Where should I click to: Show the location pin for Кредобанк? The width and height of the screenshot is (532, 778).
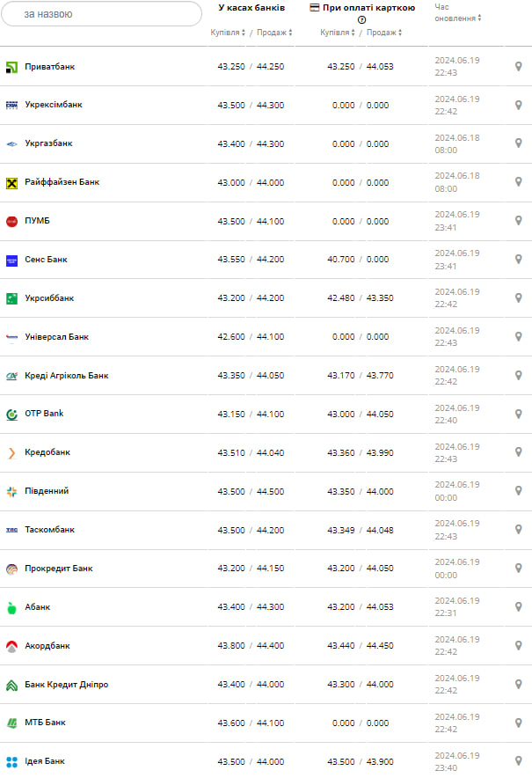pyautogui.click(x=518, y=452)
